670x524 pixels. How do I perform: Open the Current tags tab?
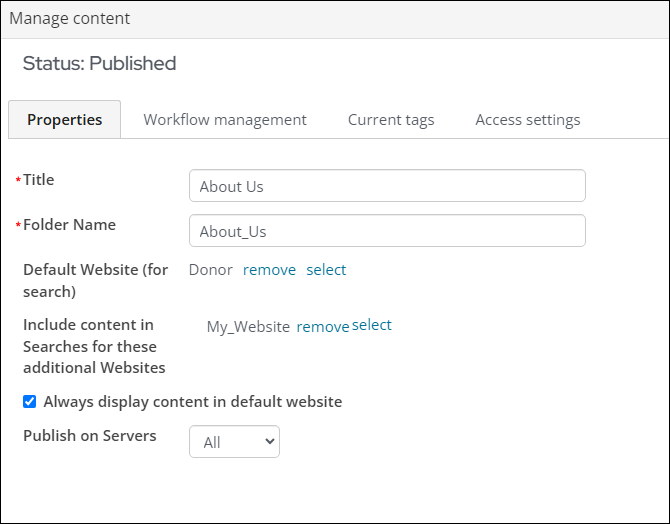(x=391, y=120)
